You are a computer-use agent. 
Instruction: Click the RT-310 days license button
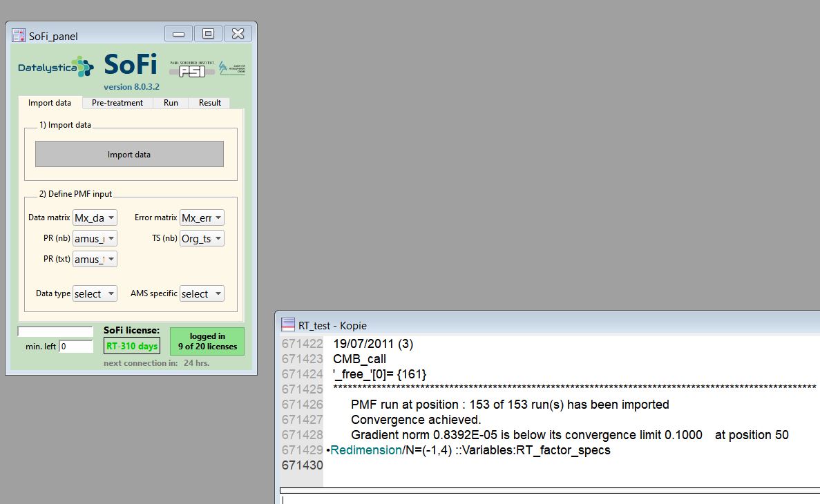tap(132, 346)
